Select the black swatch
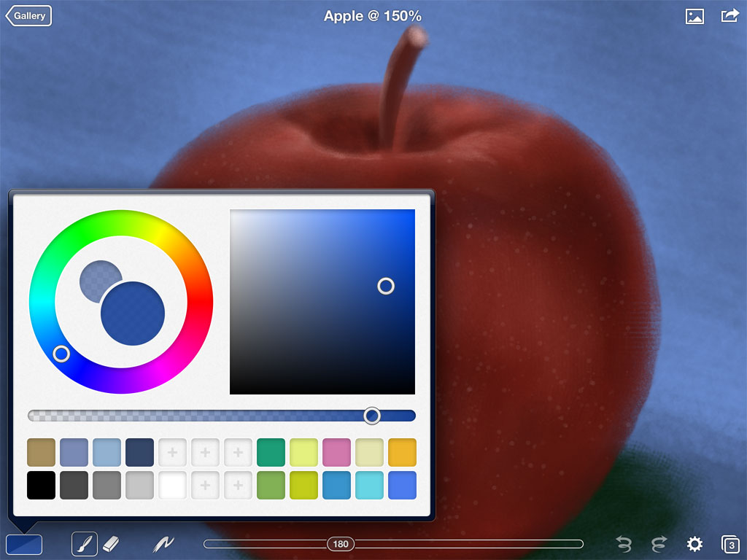 click(x=41, y=485)
